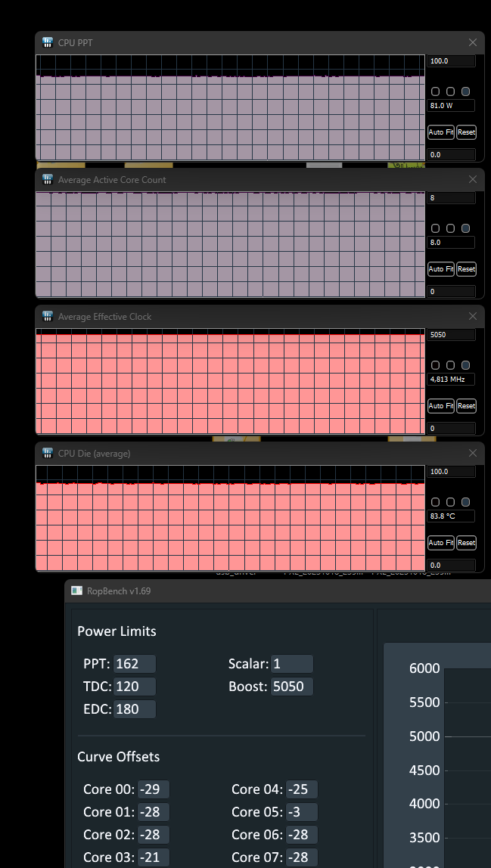Viewport: 491px width, 868px height.
Task: Click Reset in the CPU PPT window
Action: pyautogui.click(x=467, y=132)
